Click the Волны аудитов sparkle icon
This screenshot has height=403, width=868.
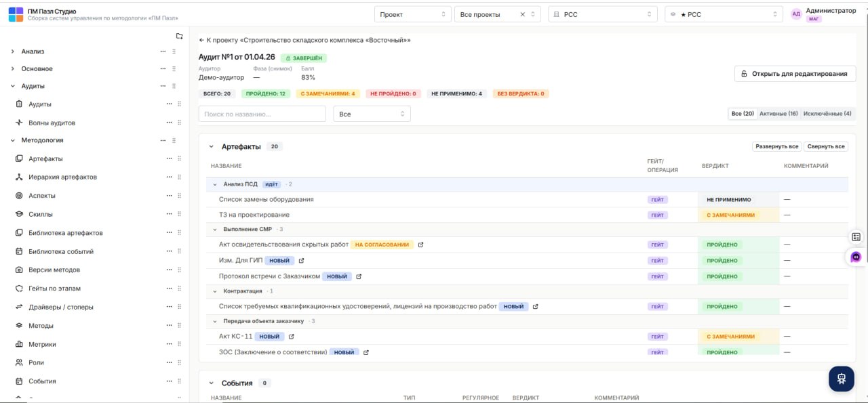point(20,123)
